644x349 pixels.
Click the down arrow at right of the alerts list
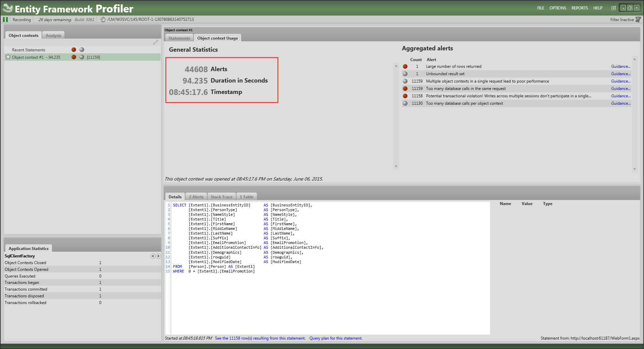[x=634, y=169]
